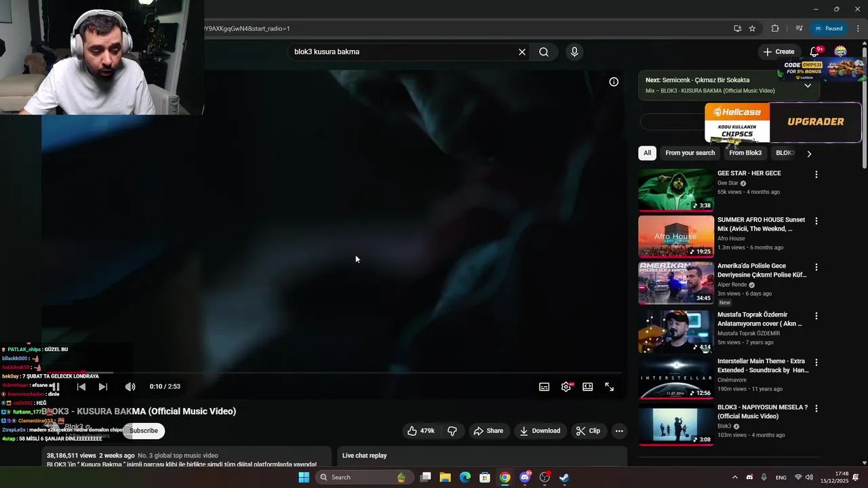The height and width of the screenshot is (488, 868).
Task: Open Microsoft Store from the taskbar
Action: [485, 477]
